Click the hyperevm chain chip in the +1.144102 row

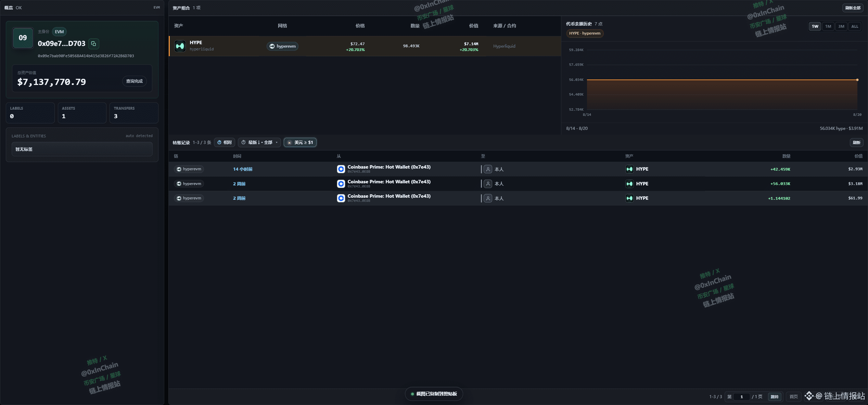point(189,198)
